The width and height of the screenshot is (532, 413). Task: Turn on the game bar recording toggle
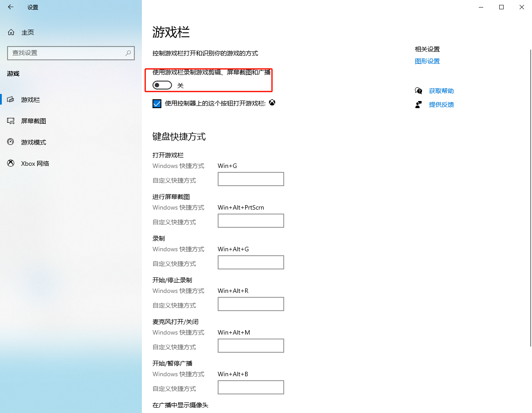pos(161,85)
